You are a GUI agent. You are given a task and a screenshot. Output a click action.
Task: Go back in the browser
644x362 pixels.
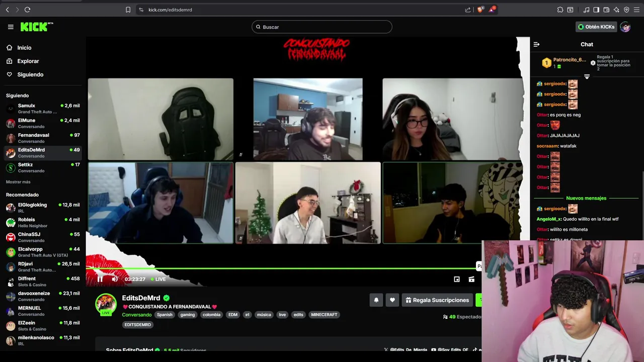pos(7,10)
